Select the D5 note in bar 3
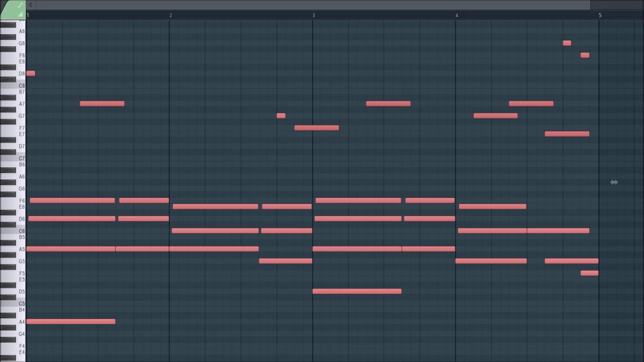Image resolution: width=644 pixels, height=362 pixels. 357,291
